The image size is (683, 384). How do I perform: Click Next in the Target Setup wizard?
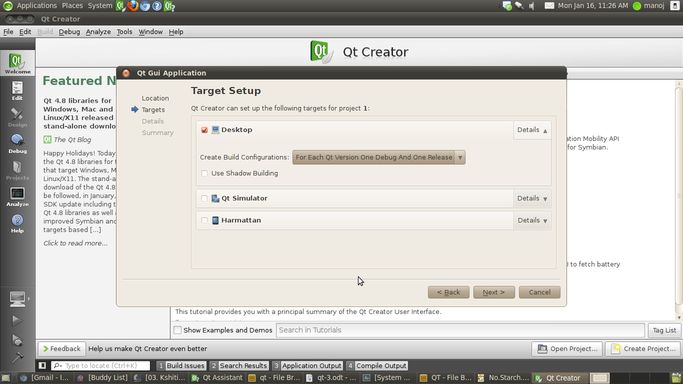(x=494, y=292)
